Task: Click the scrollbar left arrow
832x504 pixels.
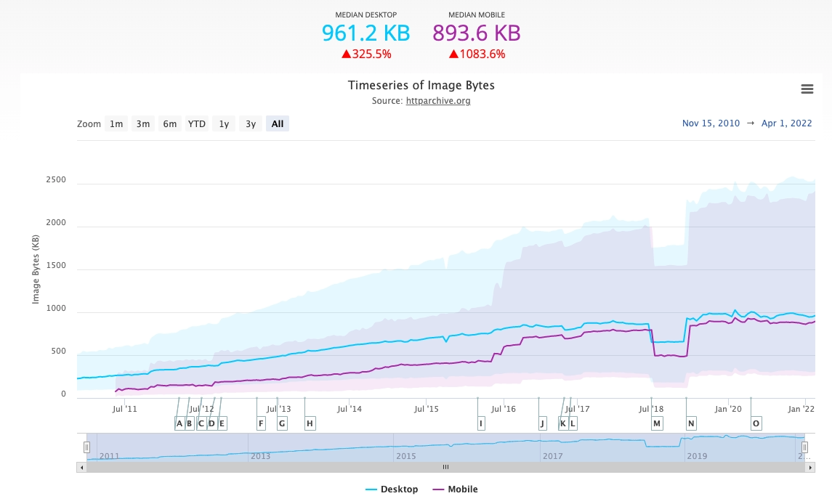Action: (x=81, y=468)
